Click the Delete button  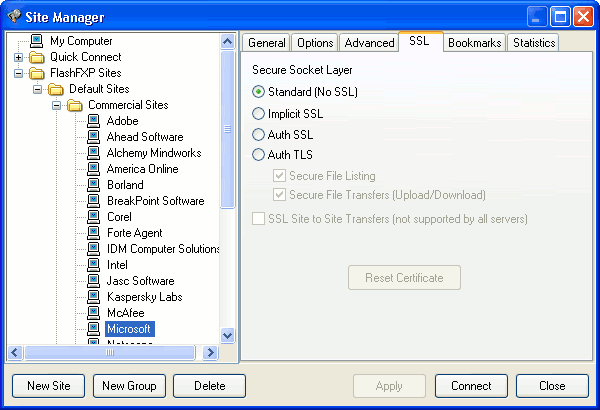click(x=209, y=386)
